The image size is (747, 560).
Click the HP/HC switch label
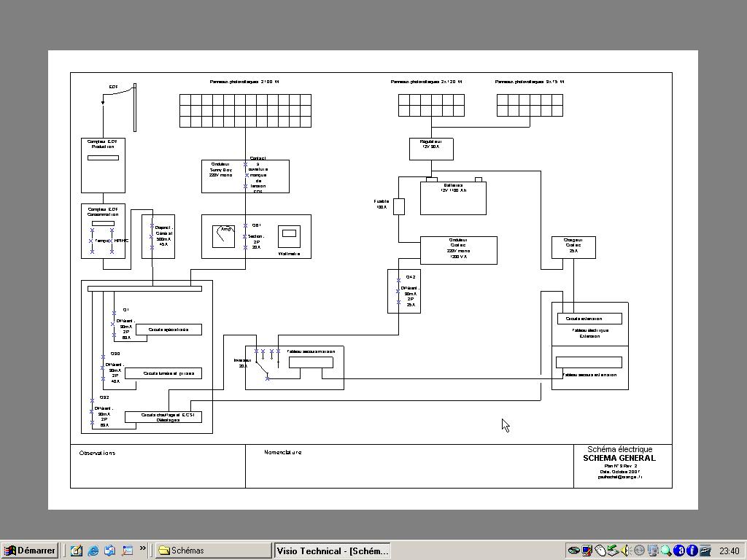point(122,241)
